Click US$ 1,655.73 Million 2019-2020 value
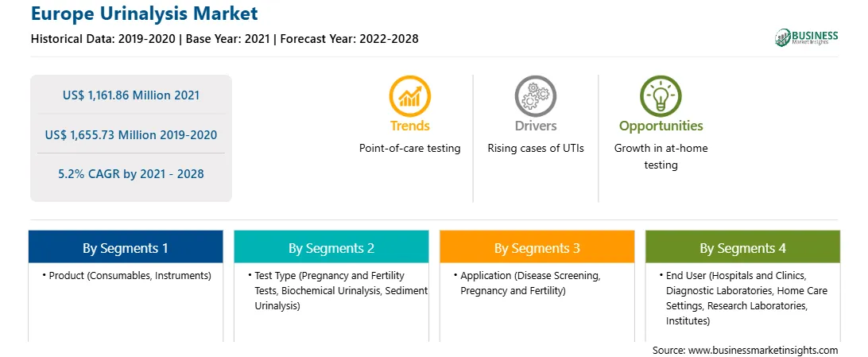Image resolution: width=868 pixels, height=357 pixels. [131, 134]
